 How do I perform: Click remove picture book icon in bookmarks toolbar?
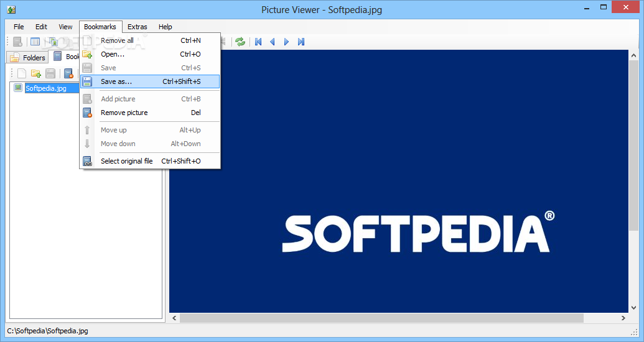(x=68, y=73)
